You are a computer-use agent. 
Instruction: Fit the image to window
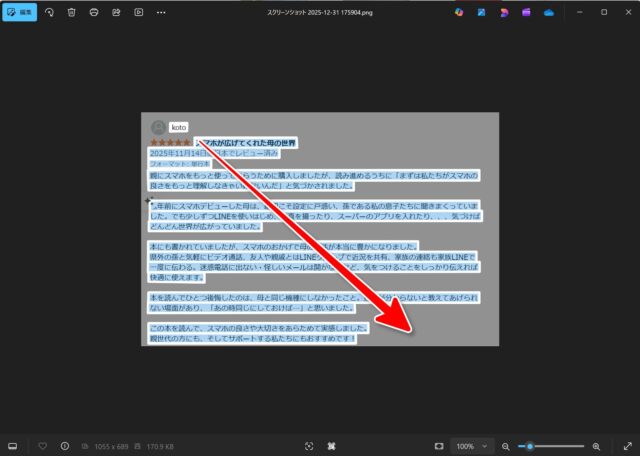(438, 445)
